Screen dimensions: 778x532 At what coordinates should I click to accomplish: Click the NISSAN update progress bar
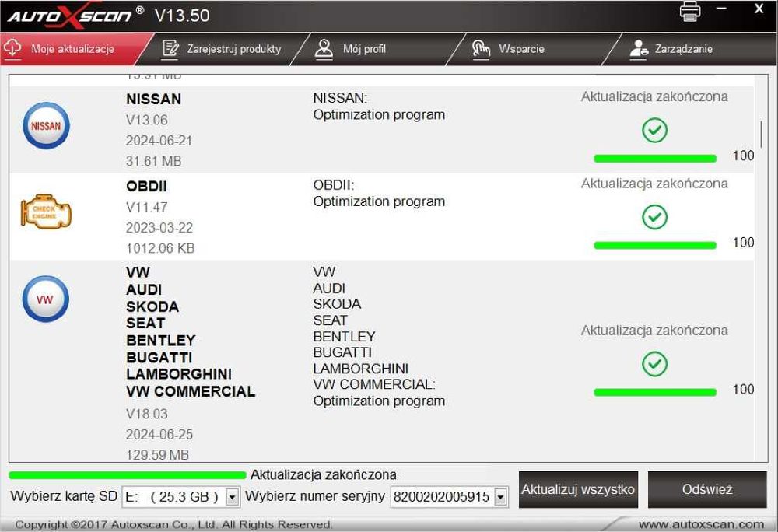655,159
